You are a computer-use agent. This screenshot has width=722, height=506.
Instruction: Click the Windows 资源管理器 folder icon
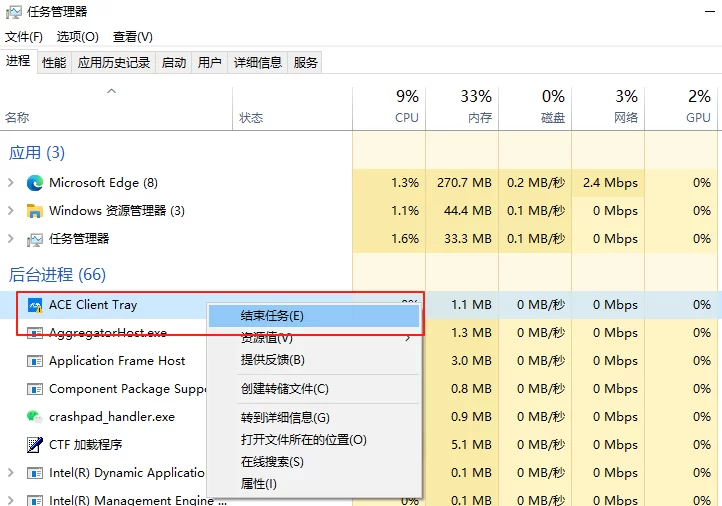pyautogui.click(x=35, y=211)
